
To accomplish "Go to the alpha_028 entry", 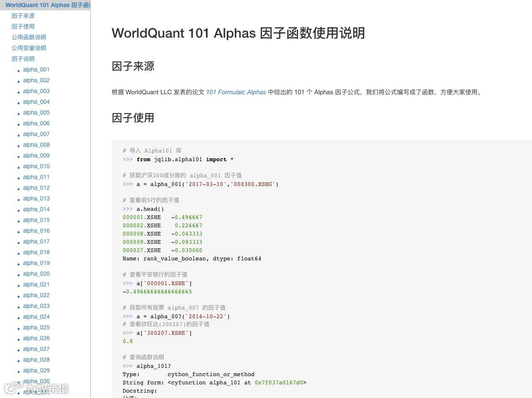I will point(36,360).
